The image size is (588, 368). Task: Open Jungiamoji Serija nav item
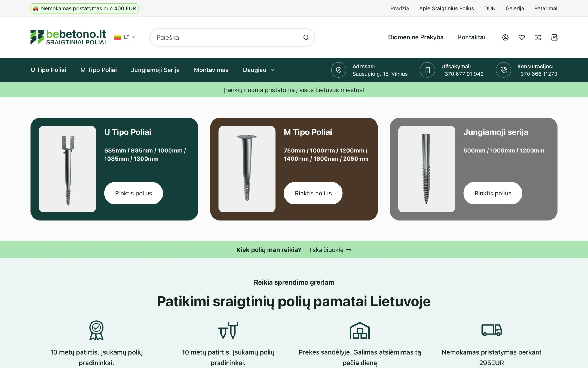click(155, 70)
